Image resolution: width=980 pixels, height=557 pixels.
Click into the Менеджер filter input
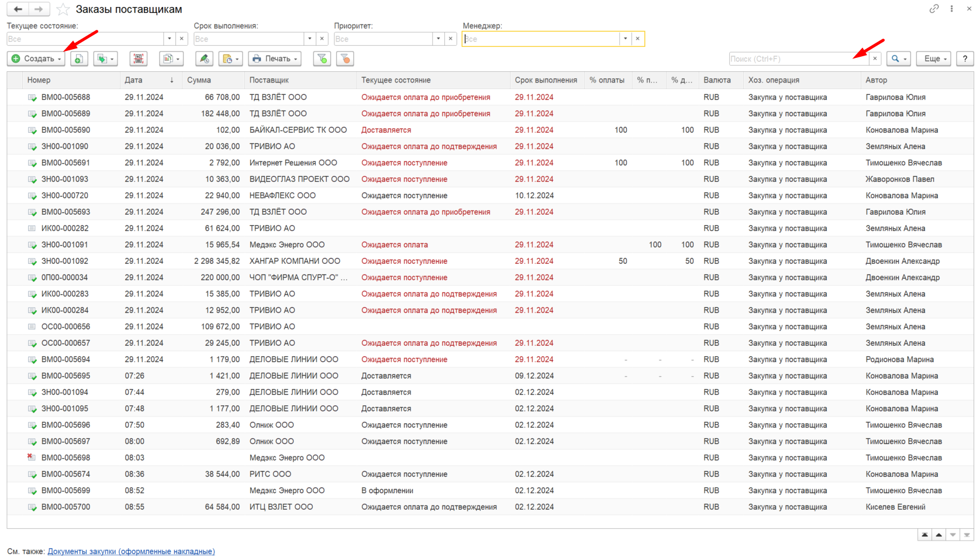tap(541, 39)
